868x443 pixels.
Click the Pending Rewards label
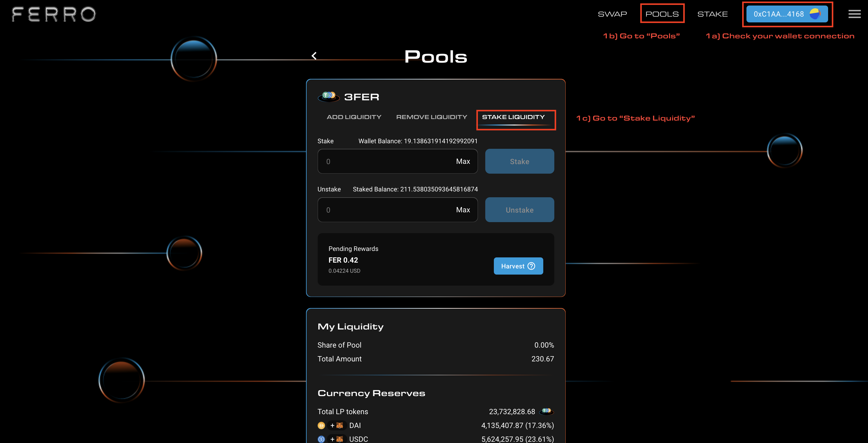click(353, 248)
